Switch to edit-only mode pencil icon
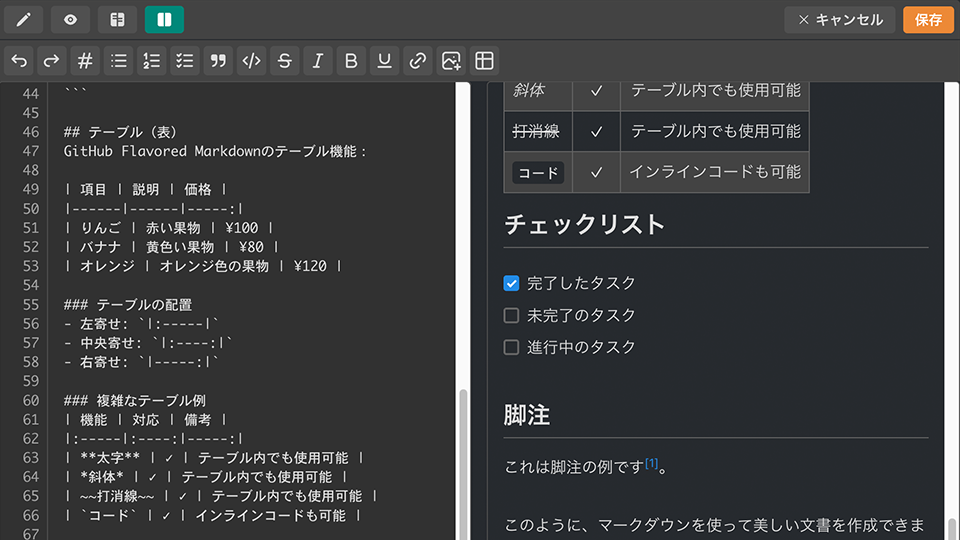The width and height of the screenshot is (960, 540). tap(23, 20)
